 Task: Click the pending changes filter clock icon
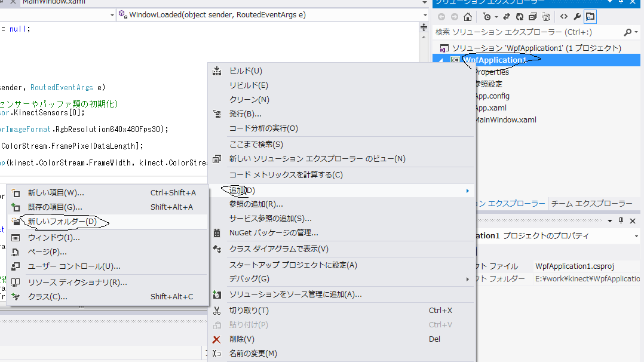[x=487, y=17]
